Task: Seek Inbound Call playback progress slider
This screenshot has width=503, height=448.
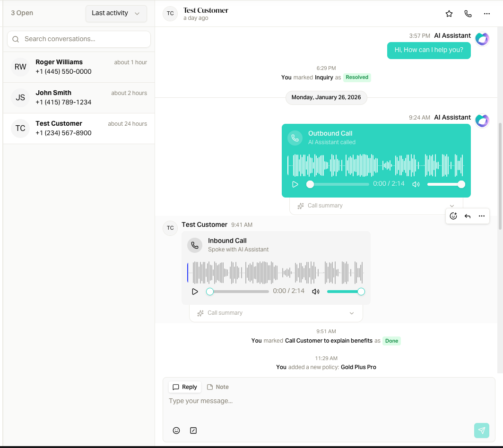Action: coord(237,292)
